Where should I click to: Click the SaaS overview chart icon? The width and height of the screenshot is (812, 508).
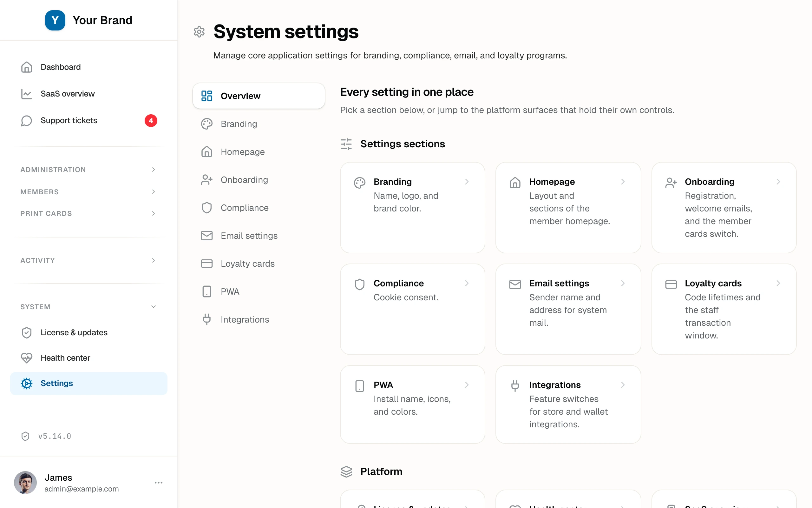click(27, 94)
